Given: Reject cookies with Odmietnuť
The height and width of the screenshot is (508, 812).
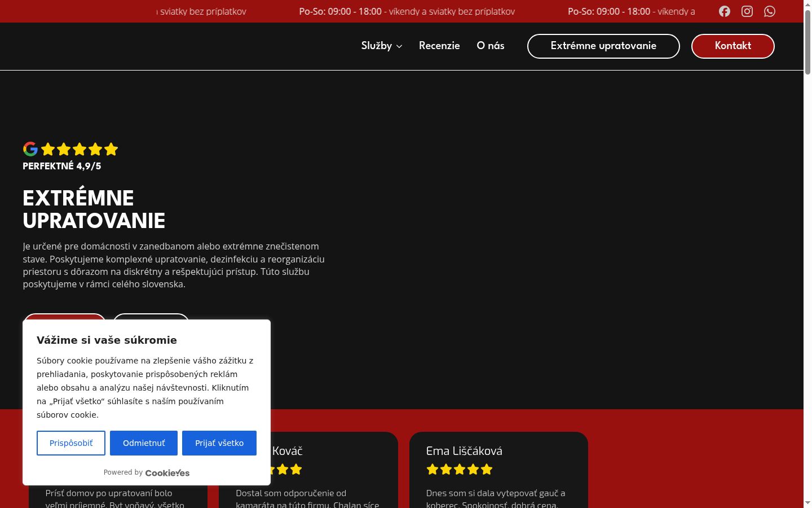Looking at the screenshot, I should 144,443.
